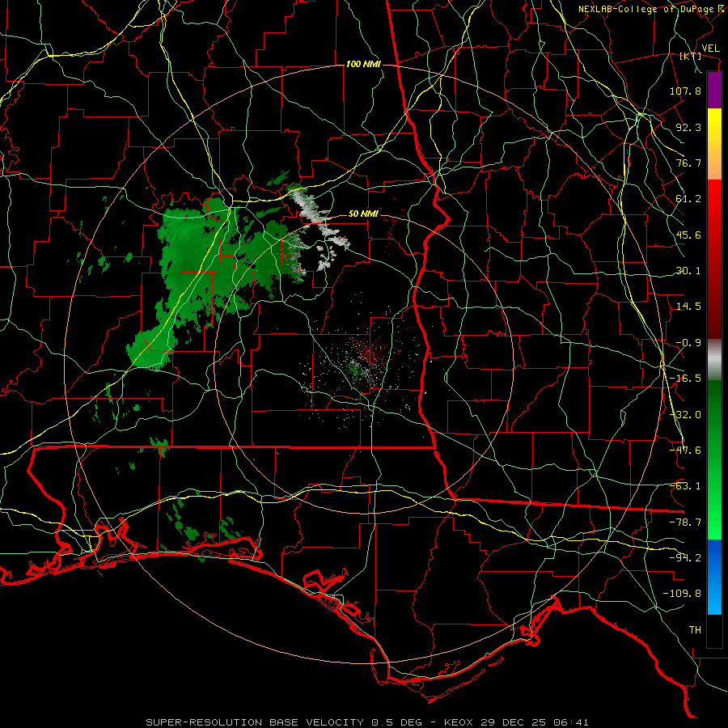Viewport: 728px width, 728px height.
Task: Click the TH label on the legend
Action: click(695, 630)
